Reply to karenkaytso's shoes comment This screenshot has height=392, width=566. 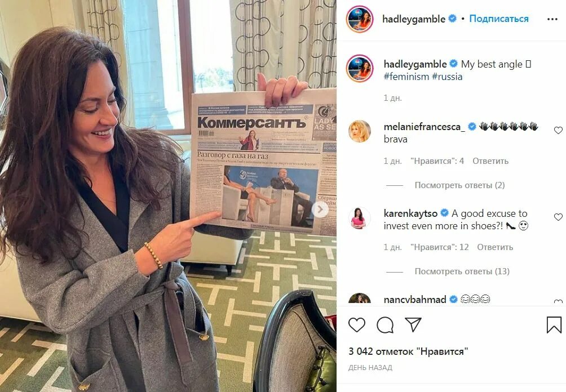click(495, 247)
